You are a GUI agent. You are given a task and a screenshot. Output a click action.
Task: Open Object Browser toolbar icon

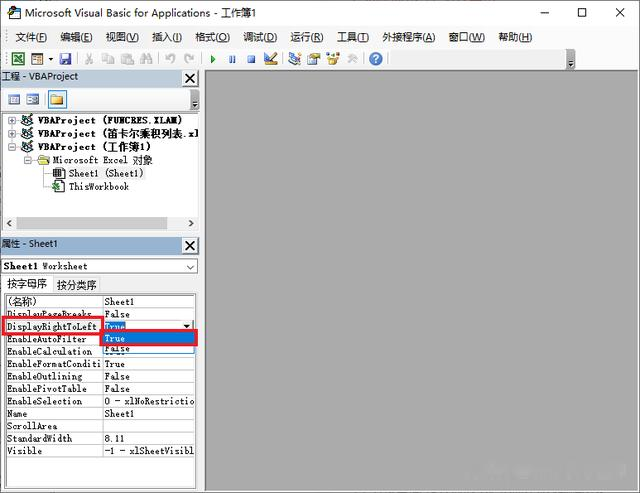point(333,59)
